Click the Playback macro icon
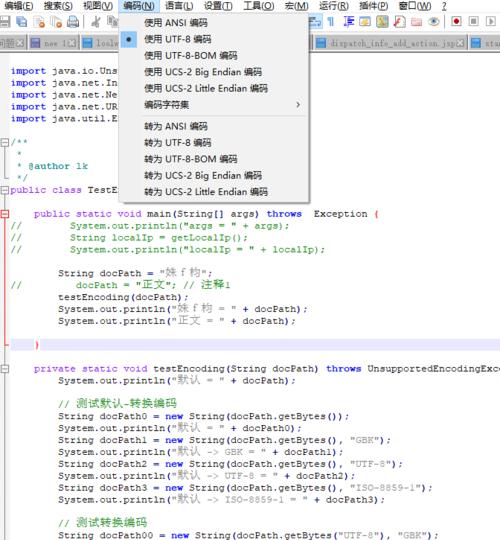Image resolution: width=500 pixels, height=540 pixels. 490,22
